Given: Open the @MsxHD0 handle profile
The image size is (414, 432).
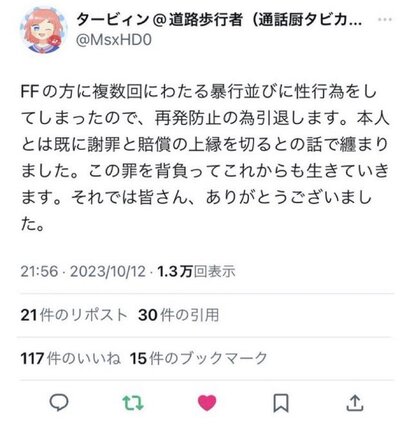Looking at the screenshot, I should point(114,40).
